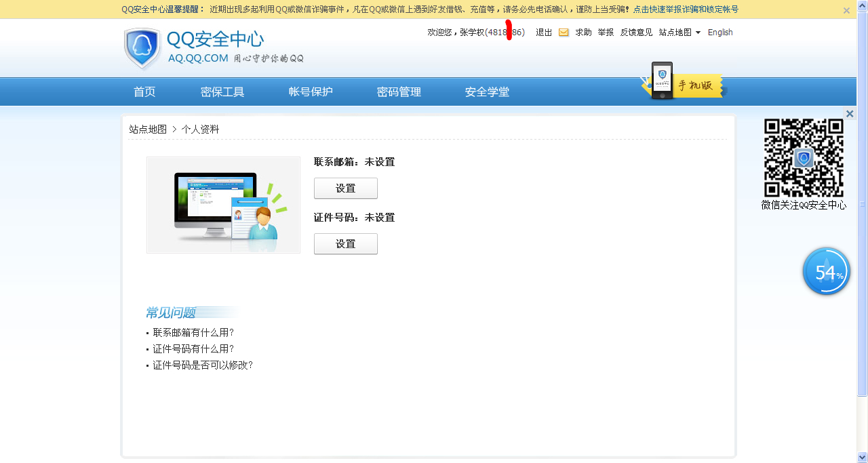
Task: Open the 密码管理 navigation tab
Action: tap(399, 92)
